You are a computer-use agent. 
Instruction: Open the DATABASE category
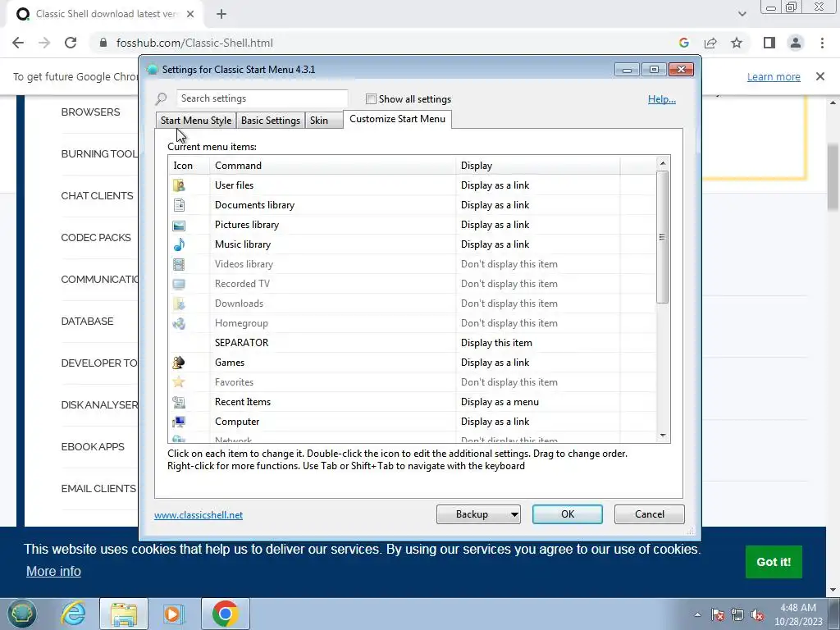pyautogui.click(x=87, y=321)
